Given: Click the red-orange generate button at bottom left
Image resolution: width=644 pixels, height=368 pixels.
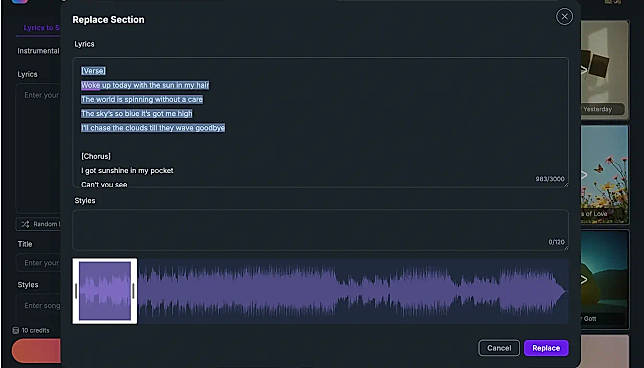Looking at the screenshot, I should pos(36,351).
